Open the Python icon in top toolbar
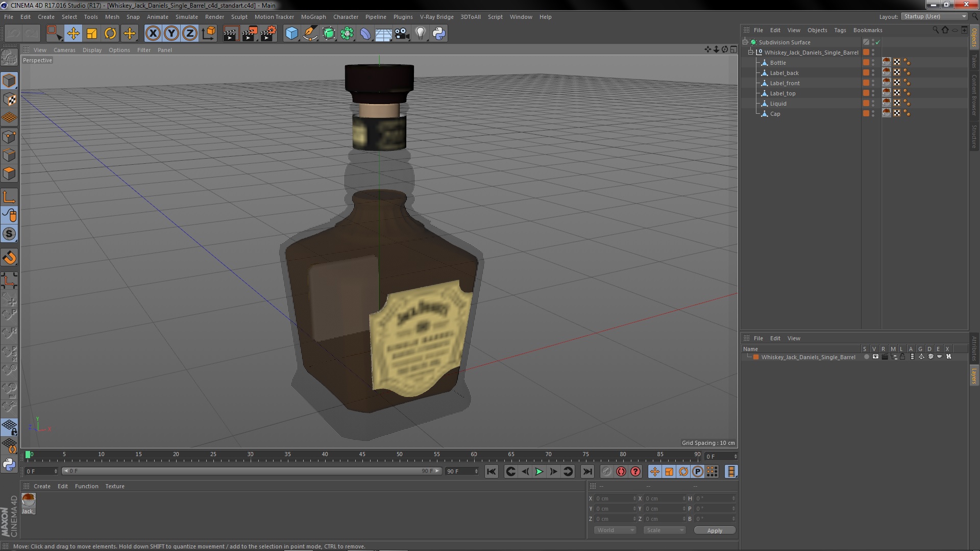Screen dimensions: 980x551 pos(439,34)
